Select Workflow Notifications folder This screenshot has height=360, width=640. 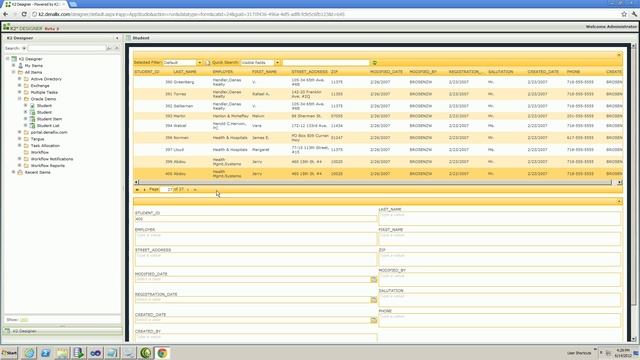[x=52, y=159]
